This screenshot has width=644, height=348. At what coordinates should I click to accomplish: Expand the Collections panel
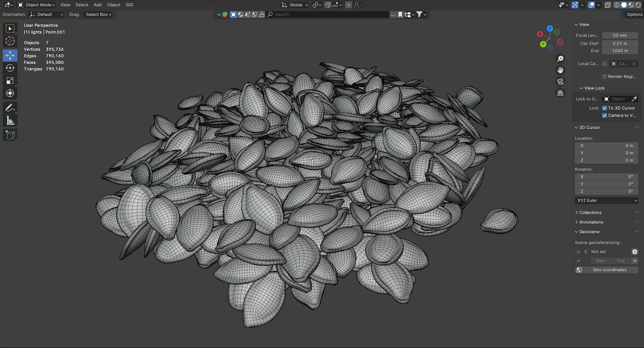coord(590,213)
